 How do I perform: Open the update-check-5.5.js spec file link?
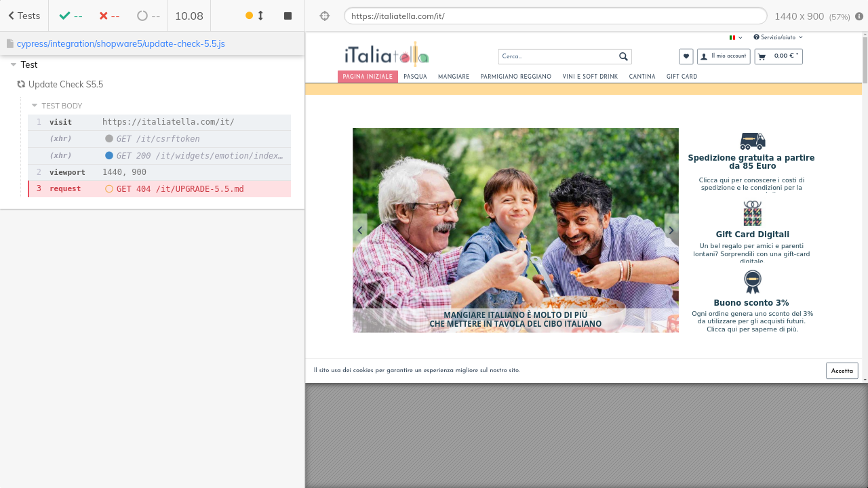tap(120, 43)
